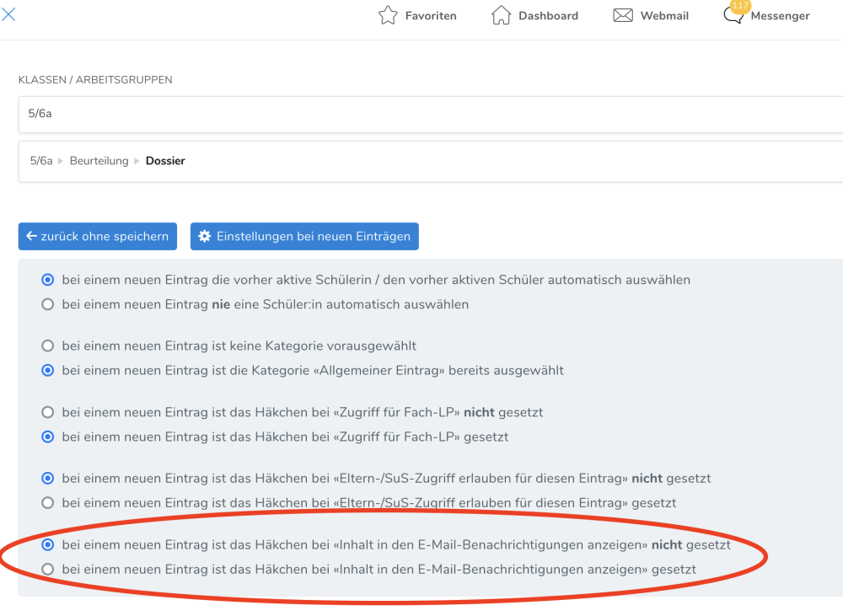This screenshot has width=843, height=616.
Task: Click the Messenger menu label
Action: [x=780, y=16]
